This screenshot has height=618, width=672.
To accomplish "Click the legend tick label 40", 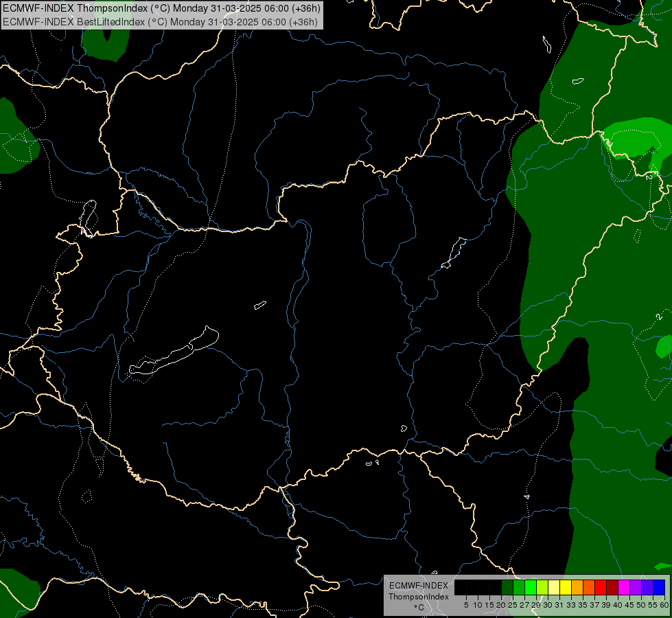I will pos(618,605).
